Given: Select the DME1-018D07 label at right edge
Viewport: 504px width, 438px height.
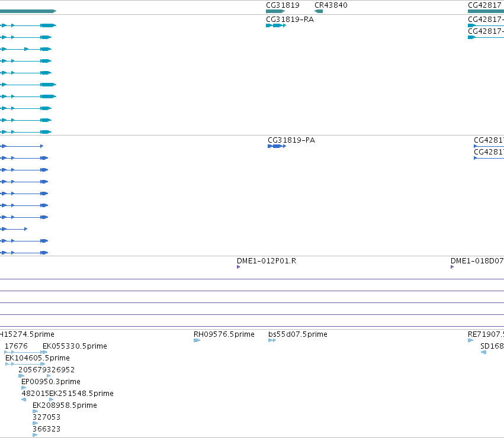Looking at the screenshot, I should click(477, 261).
